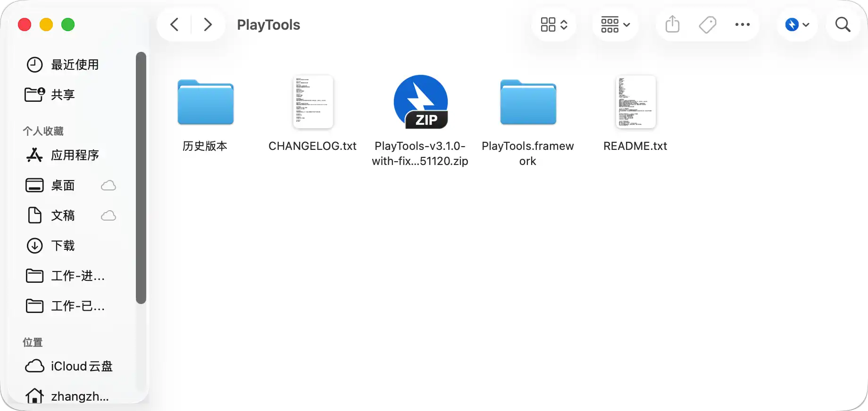868x411 pixels.
Task: Select the README.txt file
Action: point(635,102)
